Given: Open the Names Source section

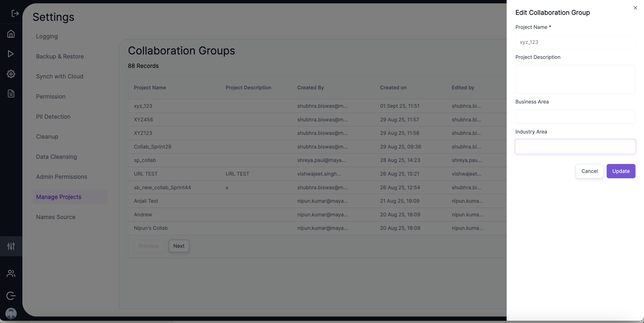Looking at the screenshot, I should (55, 217).
